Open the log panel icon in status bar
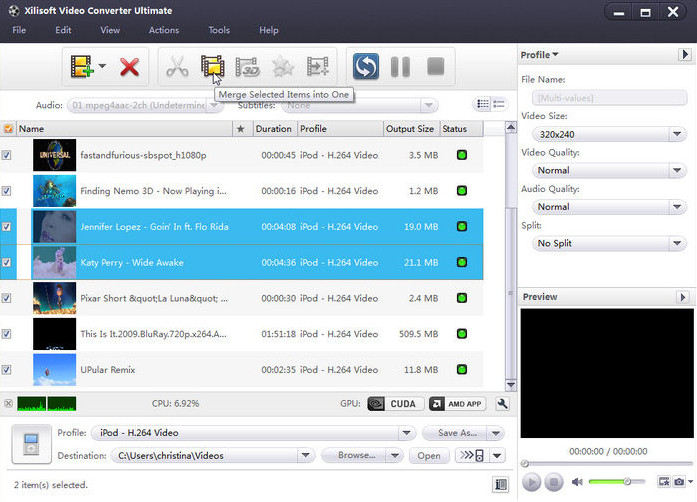The width and height of the screenshot is (697, 502). coord(501,484)
